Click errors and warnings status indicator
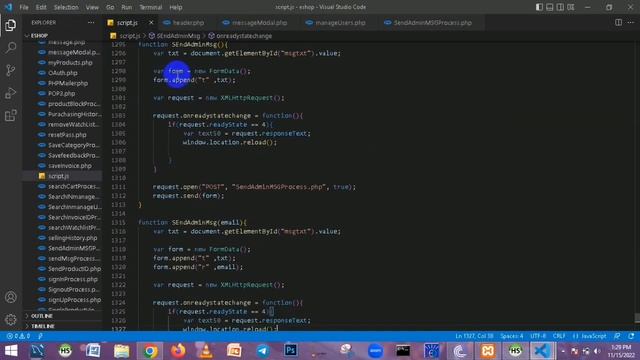This screenshot has height=360, width=640. point(18,336)
